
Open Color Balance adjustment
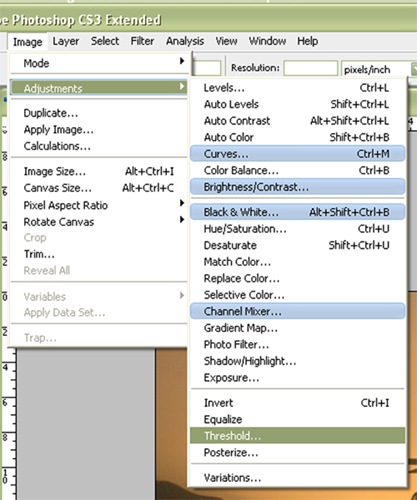[x=298, y=170]
